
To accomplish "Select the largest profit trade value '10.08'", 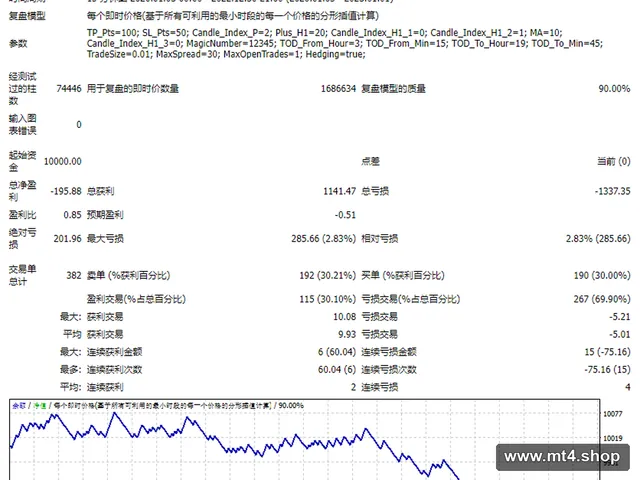I will tap(344, 316).
